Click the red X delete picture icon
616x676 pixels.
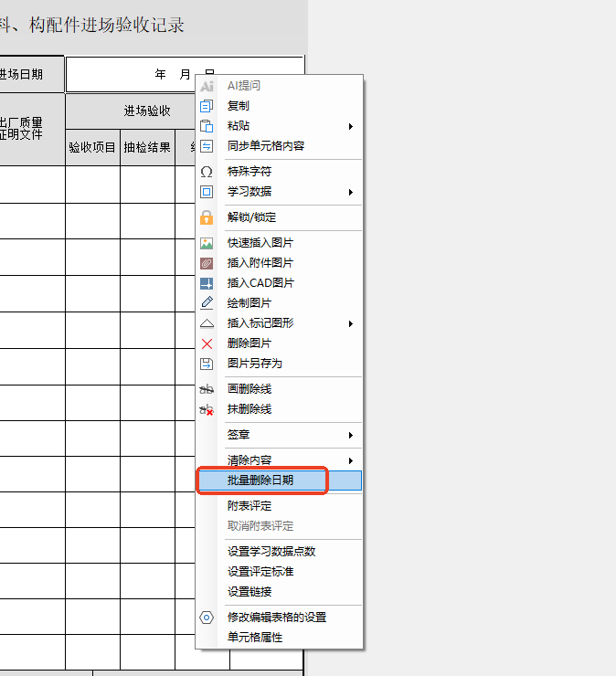[x=207, y=343]
